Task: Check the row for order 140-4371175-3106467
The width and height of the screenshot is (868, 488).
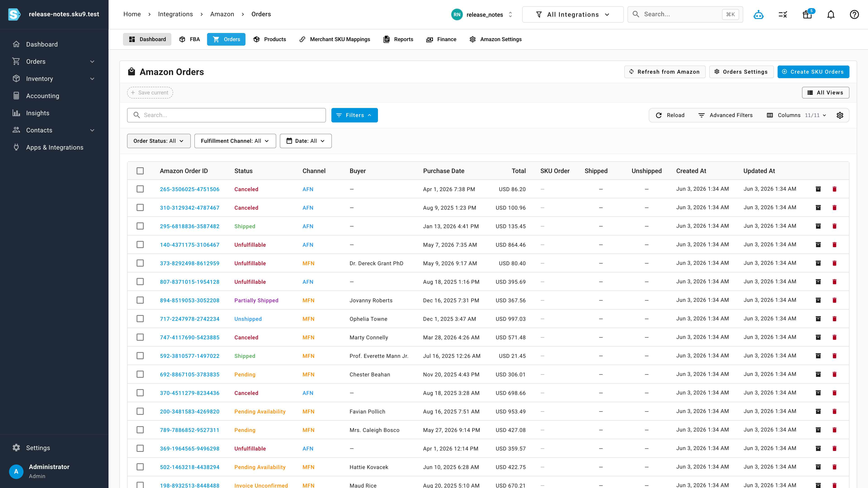Action: tap(140, 244)
